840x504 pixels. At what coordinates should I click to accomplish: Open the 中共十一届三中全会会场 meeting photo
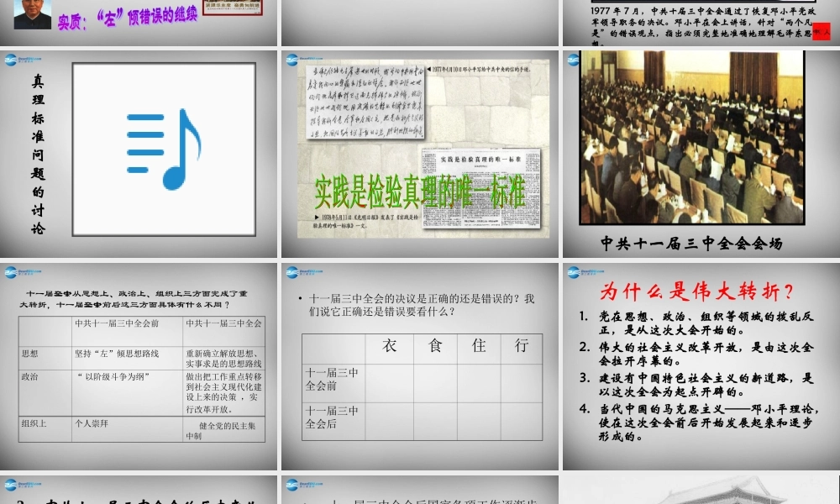pyautogui.click(x=691, y=138)
